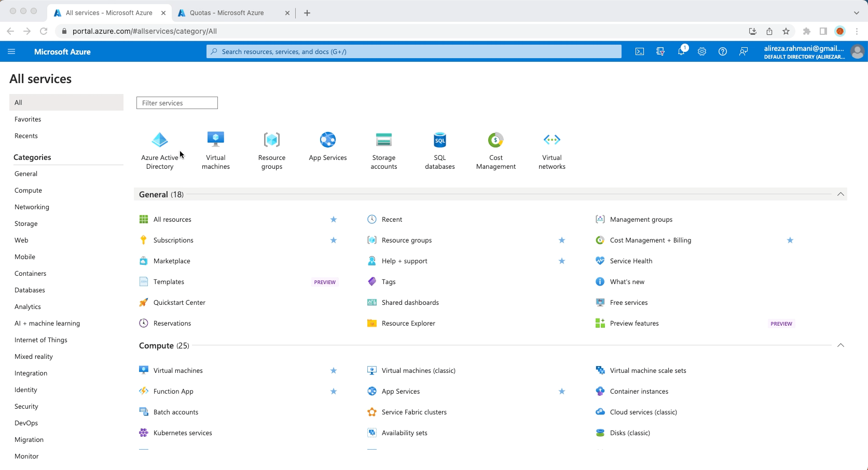Go to Microsoft Azure home link
The image size is (868, 470).
tap(62, 51)
